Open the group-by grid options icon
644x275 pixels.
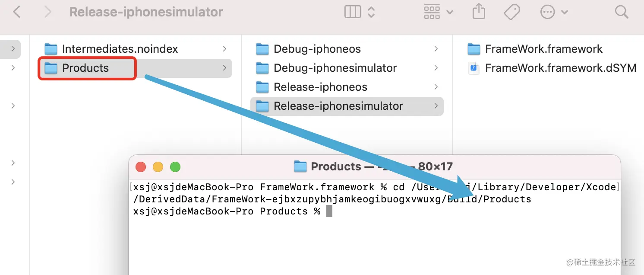432,12
